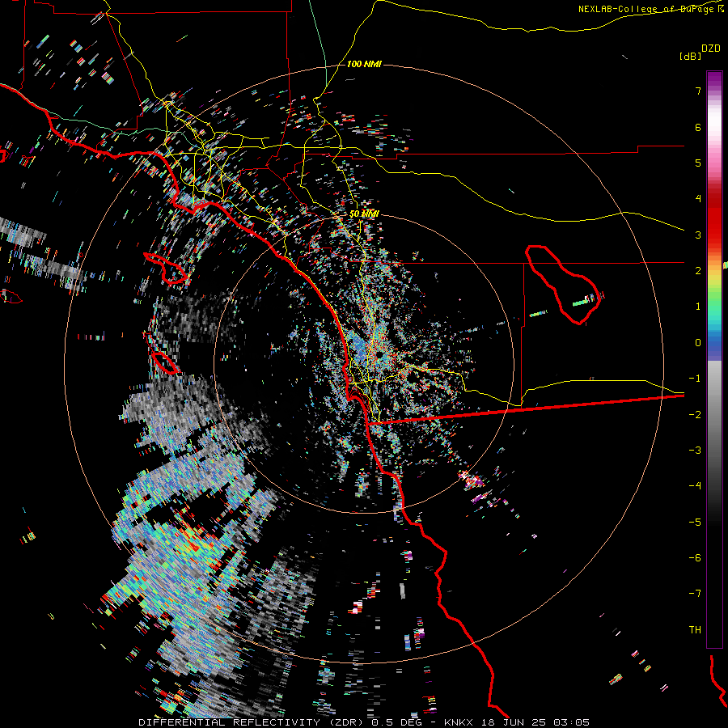Click the -3 dB scale value
The image size is (728, 728).
[x=695, y=451]
